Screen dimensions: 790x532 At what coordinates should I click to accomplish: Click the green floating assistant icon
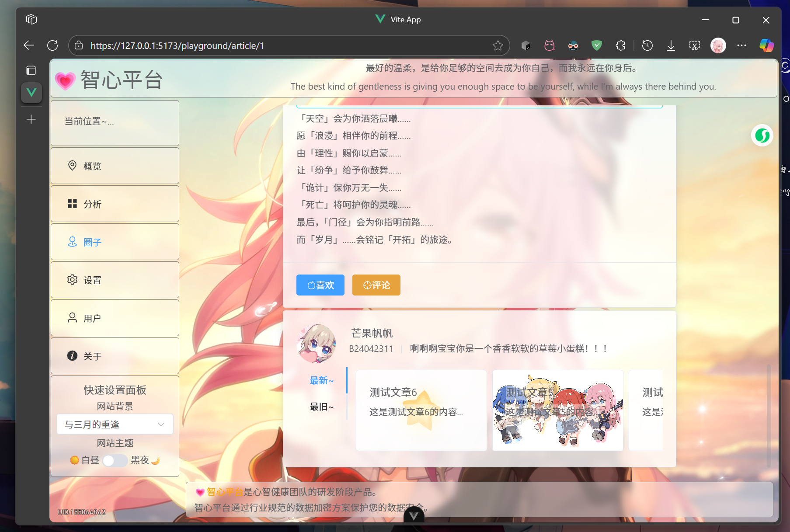tap(762, 136)
